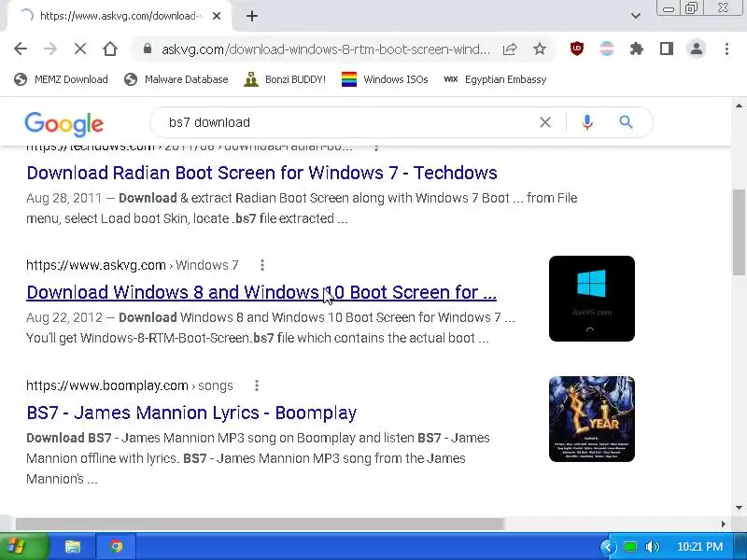Click the horizontal scrollbar thumb
Screen dimensions: 747x560
click(260, 524)
